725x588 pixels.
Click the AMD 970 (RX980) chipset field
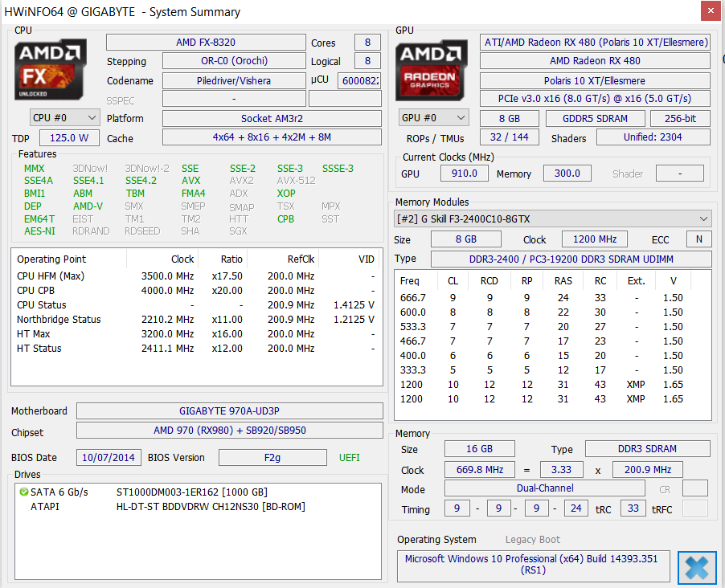(229, 431)
